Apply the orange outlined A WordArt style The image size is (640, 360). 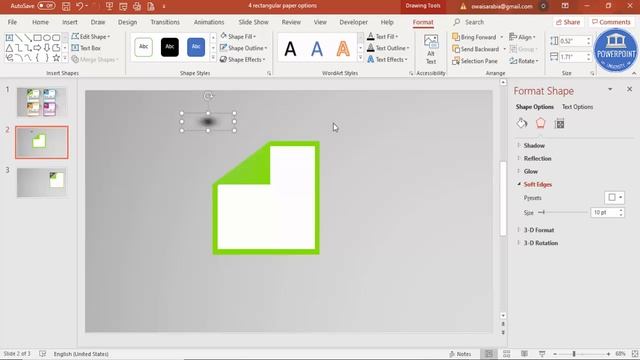[343, 49]
